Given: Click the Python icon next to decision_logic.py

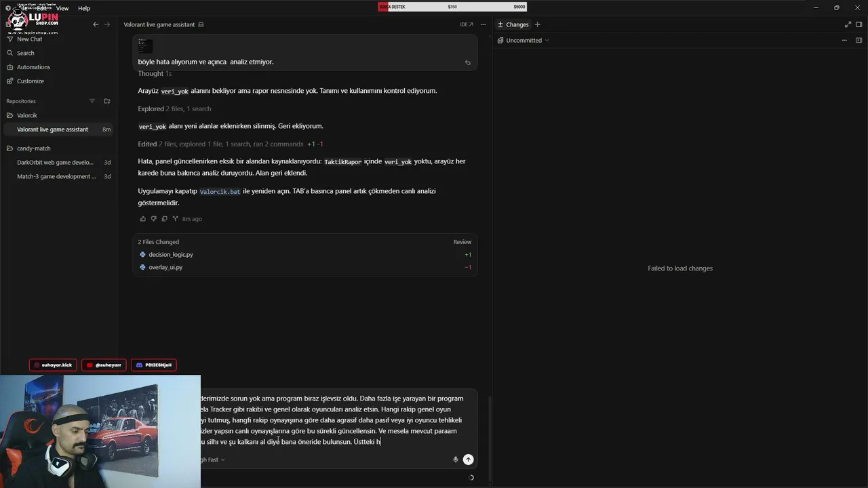Looking at the screenshot, I should point(142,255).
